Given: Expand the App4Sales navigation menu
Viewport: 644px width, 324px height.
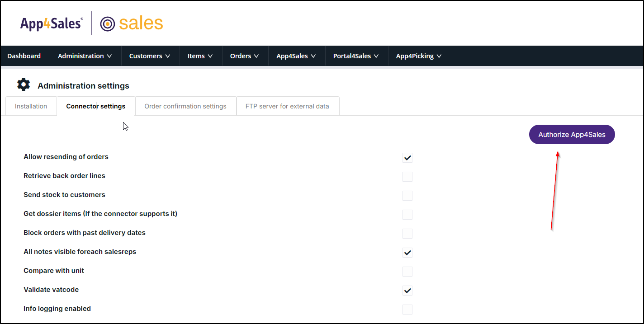Looking at the screenshot, I should tap(297, 56).
